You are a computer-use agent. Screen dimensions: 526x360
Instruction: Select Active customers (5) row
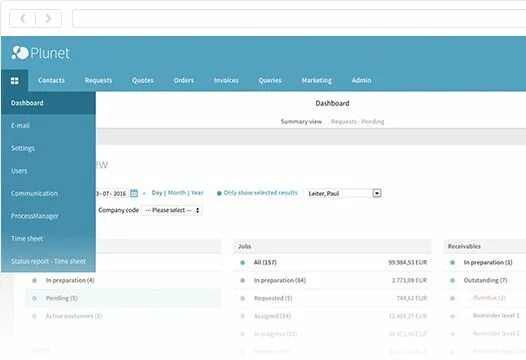pos(124,316)
